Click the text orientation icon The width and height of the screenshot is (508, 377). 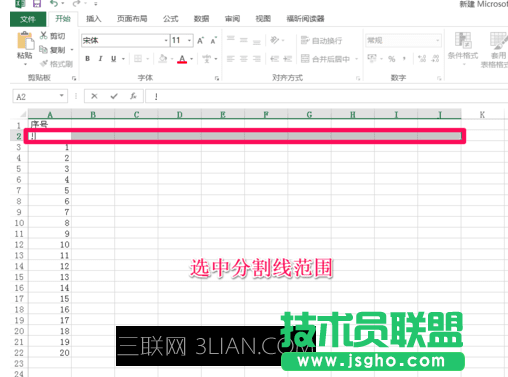(x=275, y=40)
